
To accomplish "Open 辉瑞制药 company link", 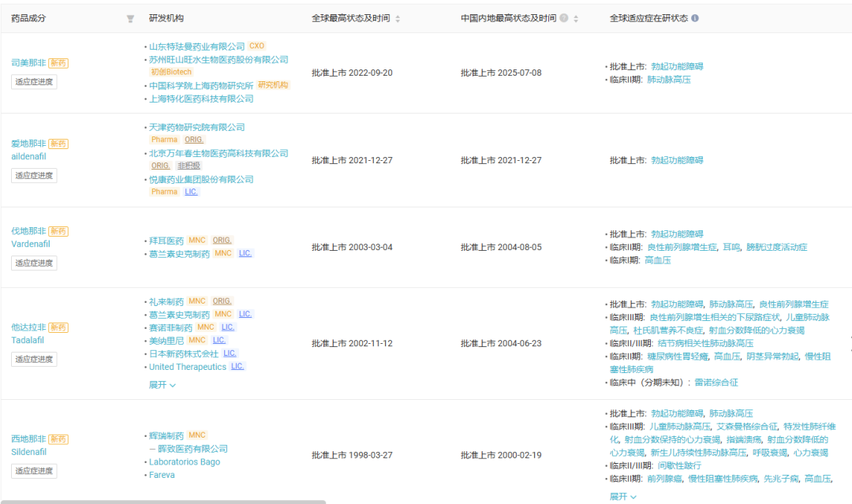I will [166, 435].
